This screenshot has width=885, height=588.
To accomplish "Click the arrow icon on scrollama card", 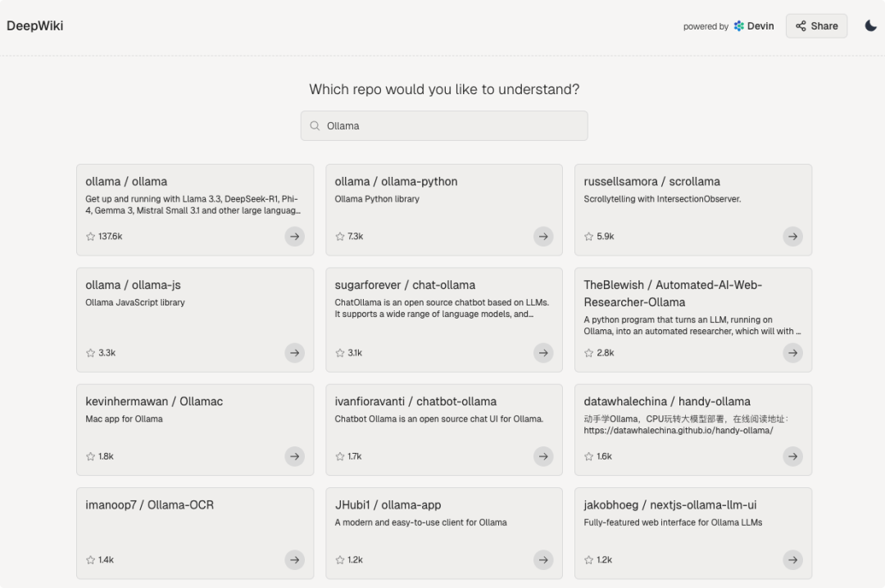I will [792, 237].
